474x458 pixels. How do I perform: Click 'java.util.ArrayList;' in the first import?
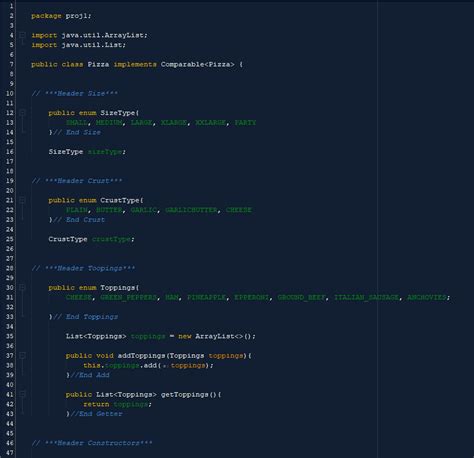[x=104, y=35]
